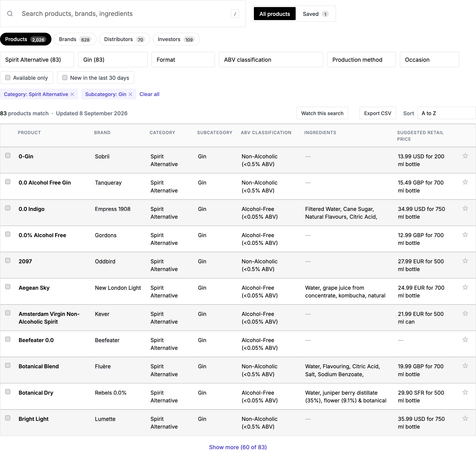
Task: Open the Gin (83) subcategory dropdown
Action: point(113,60)
